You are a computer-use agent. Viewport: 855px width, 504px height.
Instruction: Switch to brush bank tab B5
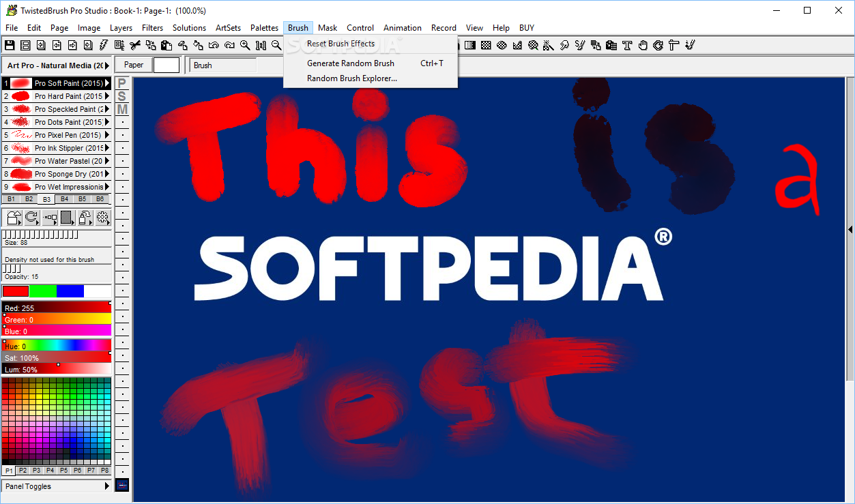pyautogui.click(x=82, y=199)
